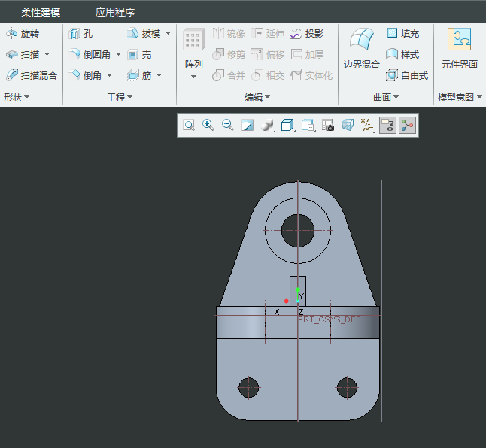The width and height of the screenshot is (486, 448).
Task: Expand the Pattern (阵列) dropdown arrow
Action: coord(193,77)
